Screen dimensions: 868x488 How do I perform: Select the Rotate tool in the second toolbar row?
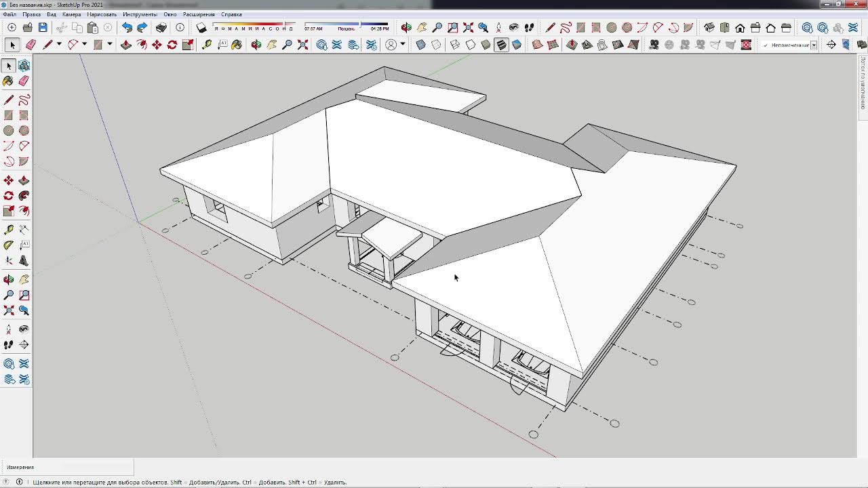pyautogui.click(x=172, y=45)
